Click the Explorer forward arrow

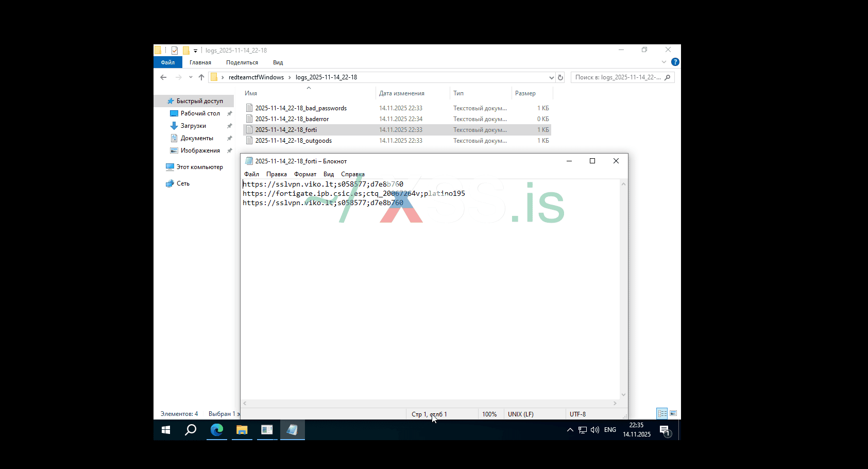pos(179,77)
